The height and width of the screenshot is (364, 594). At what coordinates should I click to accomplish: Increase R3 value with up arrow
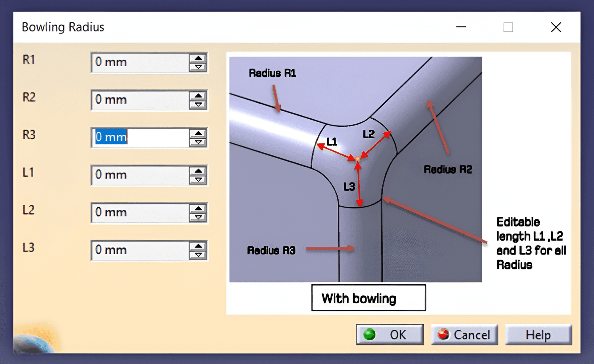[x=198, y=133]
